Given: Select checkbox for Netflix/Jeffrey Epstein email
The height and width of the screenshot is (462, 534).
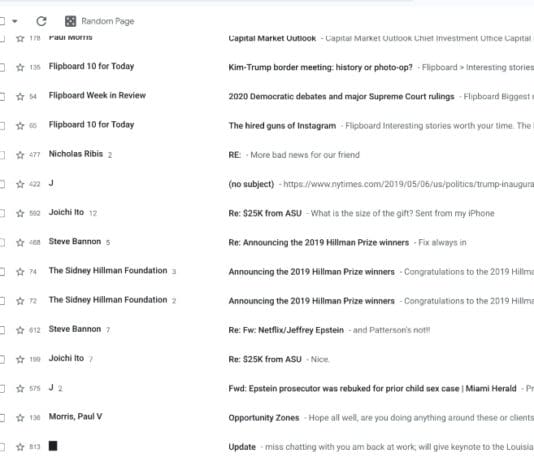Looking at the screenshot, I should click(2, 330).
